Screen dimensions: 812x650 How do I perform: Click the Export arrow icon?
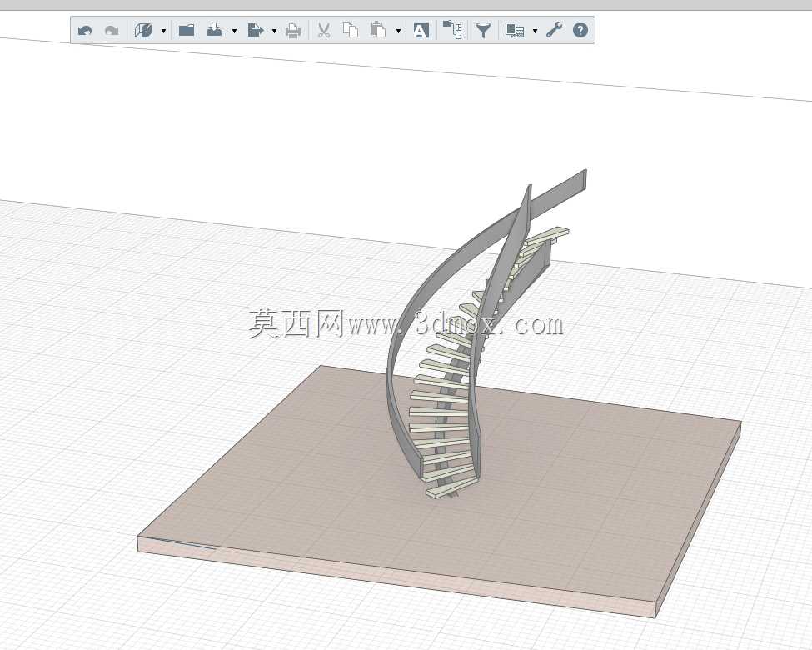(x=256, y=30)
